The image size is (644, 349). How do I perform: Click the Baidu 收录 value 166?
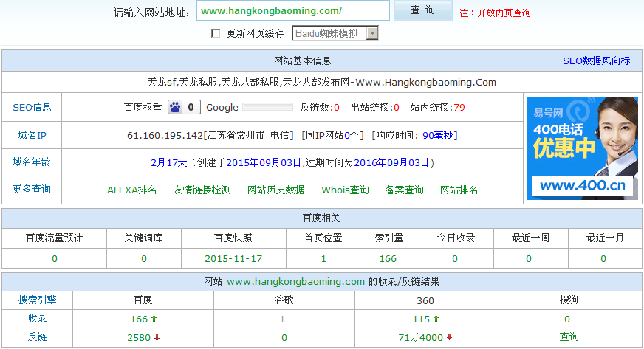[x=139, y=319]
